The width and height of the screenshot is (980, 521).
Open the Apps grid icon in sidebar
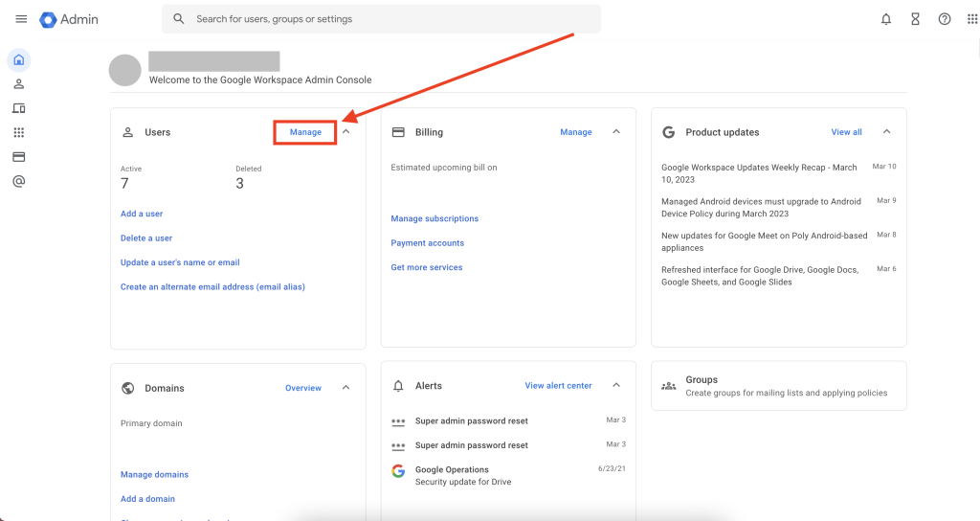pyautogui.click(x=18, y=132)
